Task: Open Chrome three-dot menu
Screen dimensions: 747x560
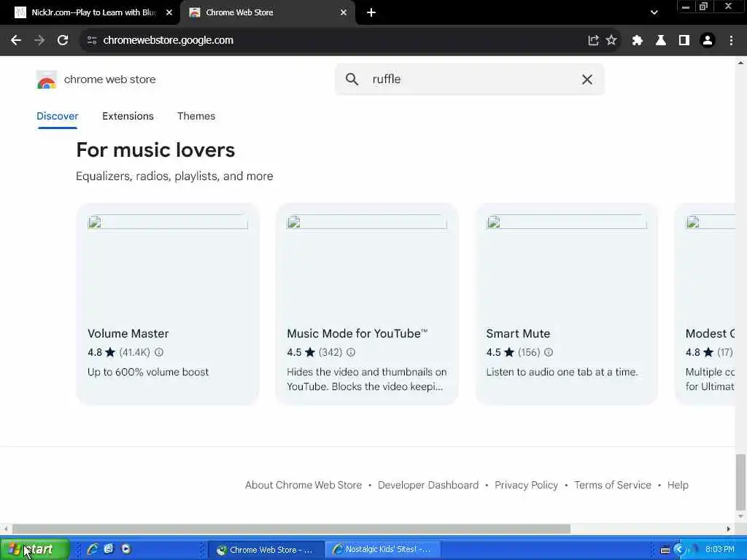Action: pos(731,41)
